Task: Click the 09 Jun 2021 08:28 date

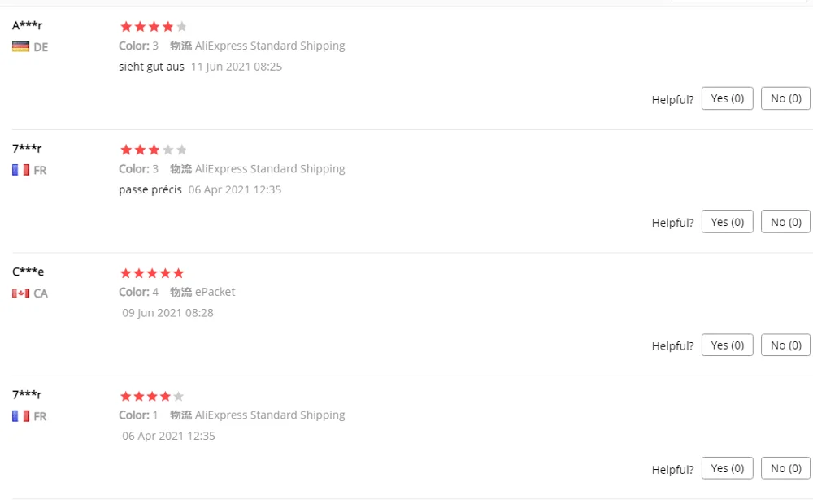Action: pos(167,313)
